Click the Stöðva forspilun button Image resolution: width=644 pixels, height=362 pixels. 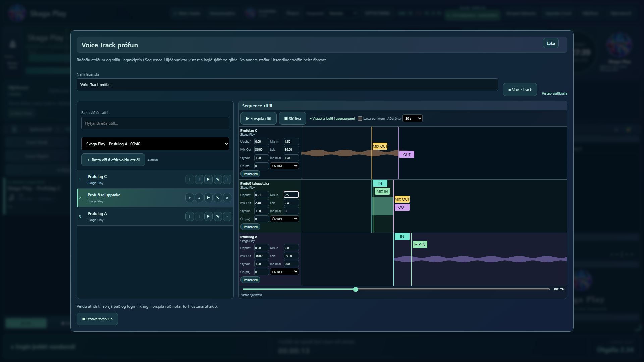[97, 319]
